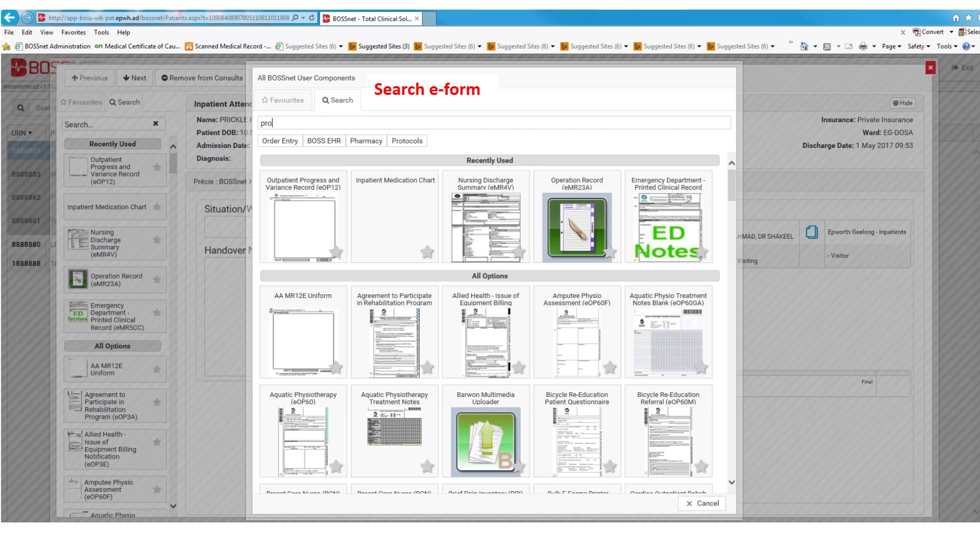Click the Cancel button
The width and height of the screenshot is (980, 551).
702,503
